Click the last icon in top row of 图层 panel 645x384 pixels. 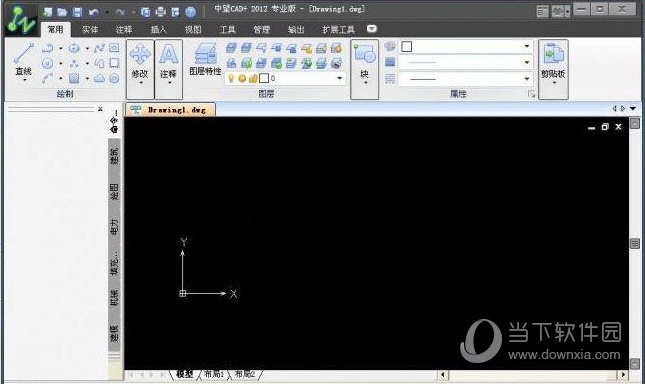point(336,48)
